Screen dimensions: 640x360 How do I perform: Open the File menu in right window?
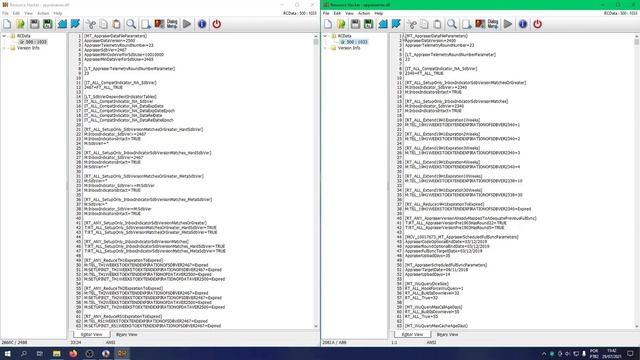326,13
